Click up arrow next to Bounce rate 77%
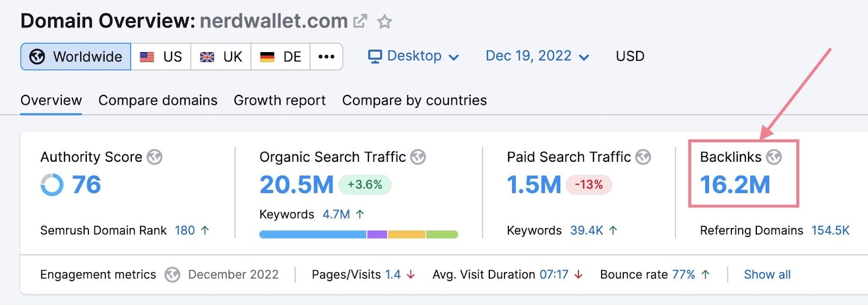 (705, 275)
